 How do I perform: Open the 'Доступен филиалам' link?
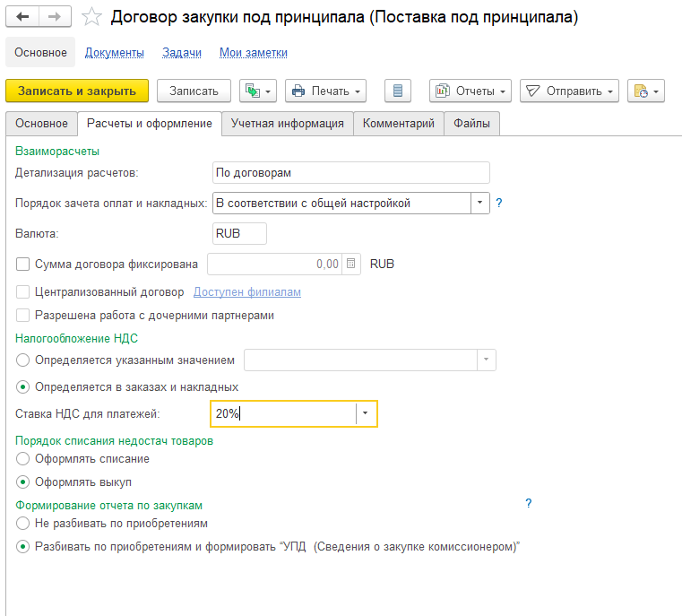(x=247, y=292)
